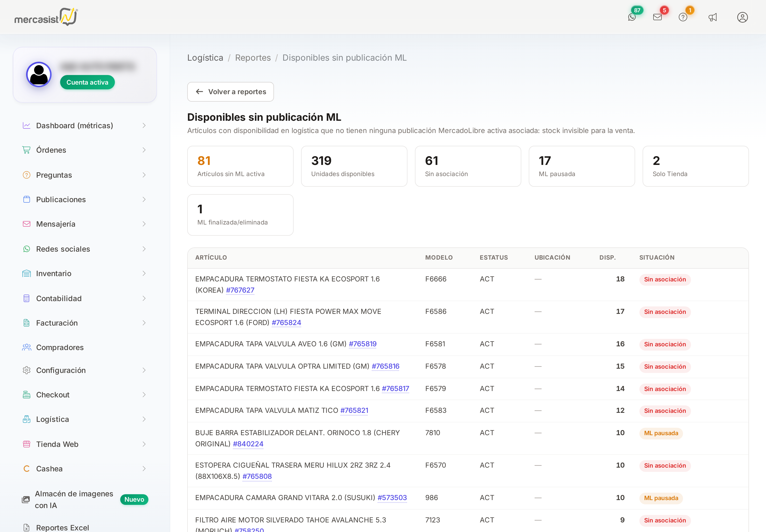Expand the Contabilidad chevron
Viewport: 766px width, 532px height.
click(144, 298)
